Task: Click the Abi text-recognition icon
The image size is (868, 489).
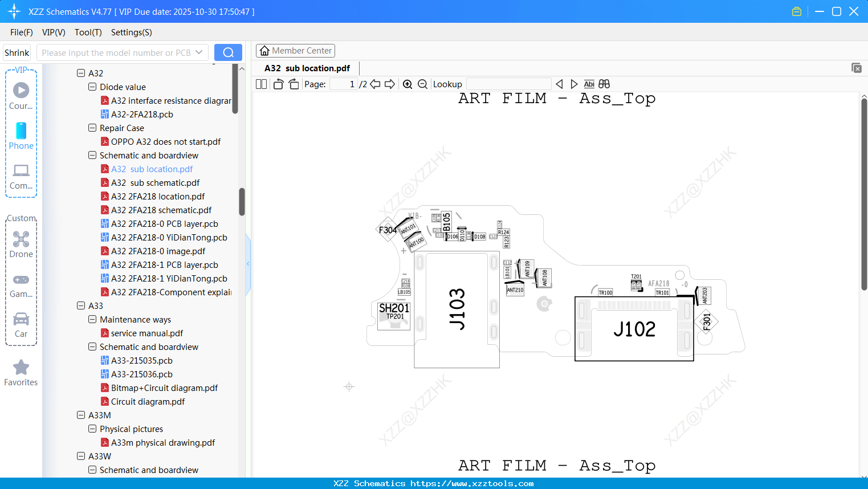Action: 589,83
